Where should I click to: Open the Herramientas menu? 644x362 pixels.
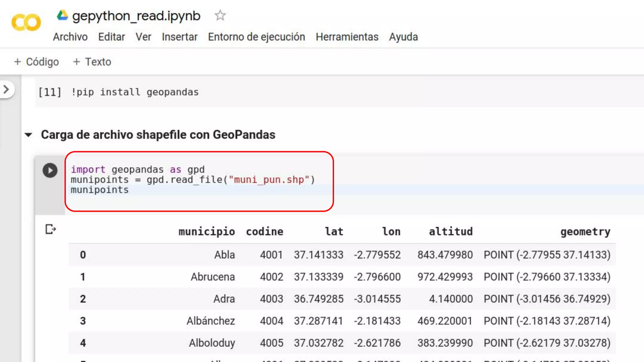point(347,37)
